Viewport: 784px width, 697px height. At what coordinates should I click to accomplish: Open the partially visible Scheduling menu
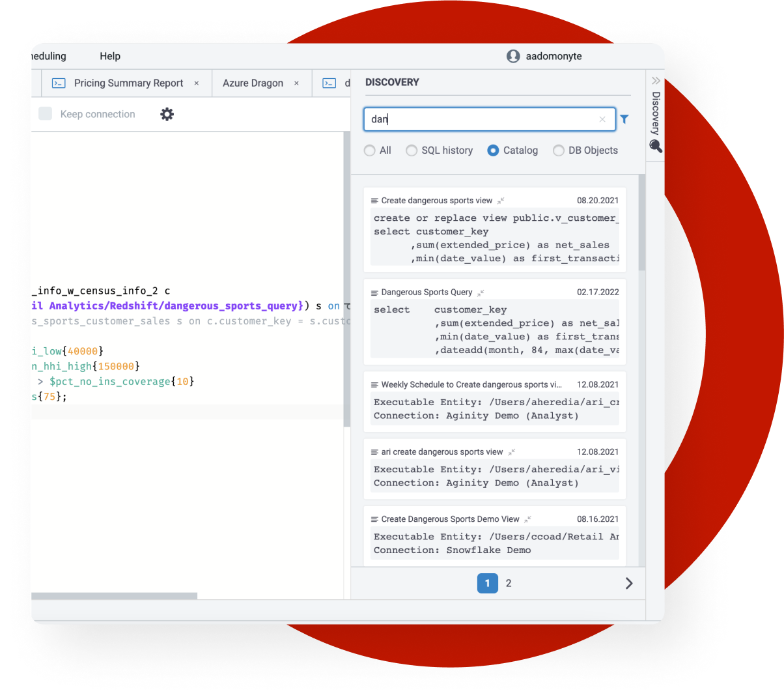coord(49,56)
